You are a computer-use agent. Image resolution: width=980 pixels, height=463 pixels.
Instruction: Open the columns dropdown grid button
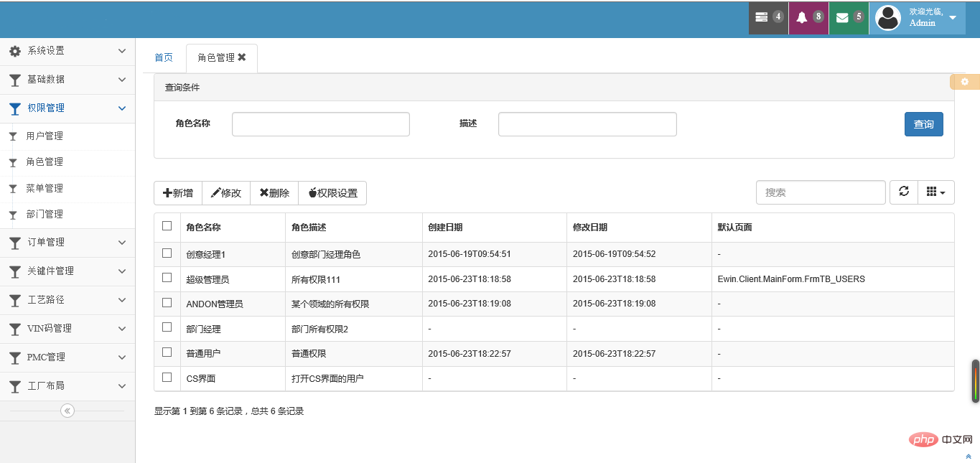point(936,192)
